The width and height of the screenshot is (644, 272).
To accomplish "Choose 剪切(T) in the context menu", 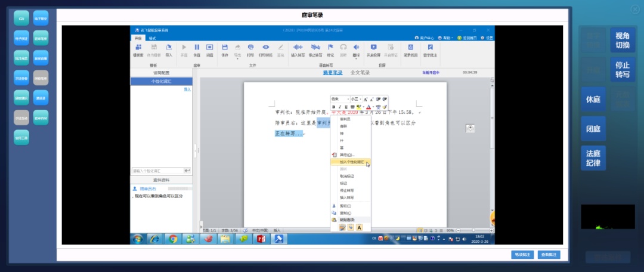I will coord(351,206).
